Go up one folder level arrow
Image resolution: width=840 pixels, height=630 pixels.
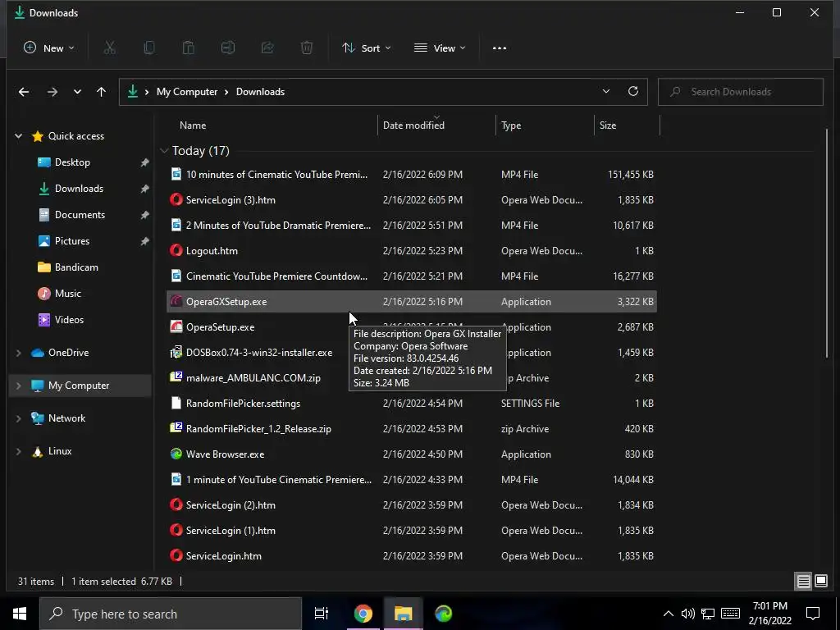pos(101,92)
